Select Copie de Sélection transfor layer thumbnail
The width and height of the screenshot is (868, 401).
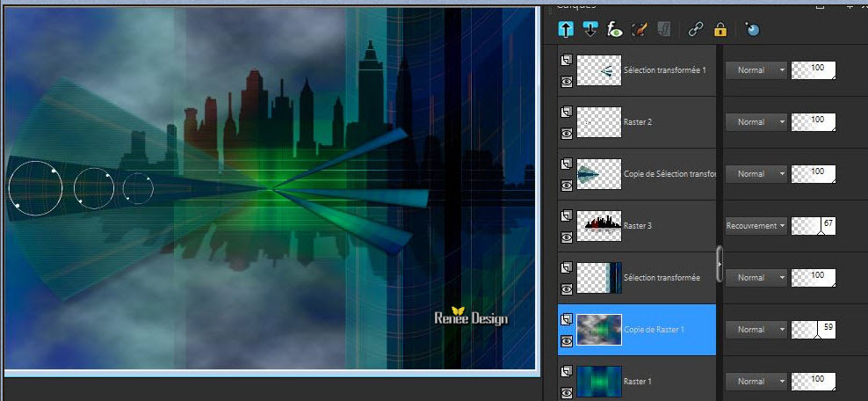coord(599,174)
